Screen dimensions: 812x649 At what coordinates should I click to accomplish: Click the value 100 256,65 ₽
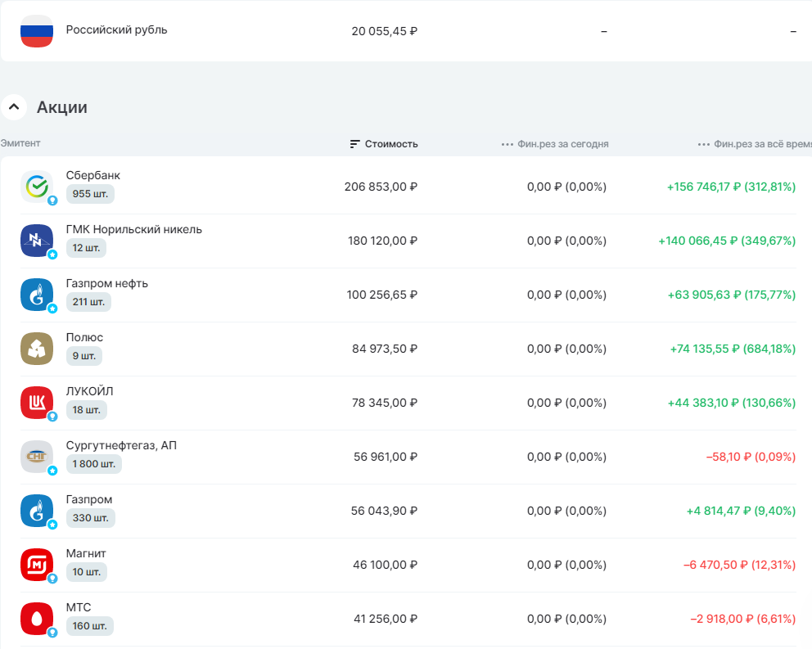381,295
